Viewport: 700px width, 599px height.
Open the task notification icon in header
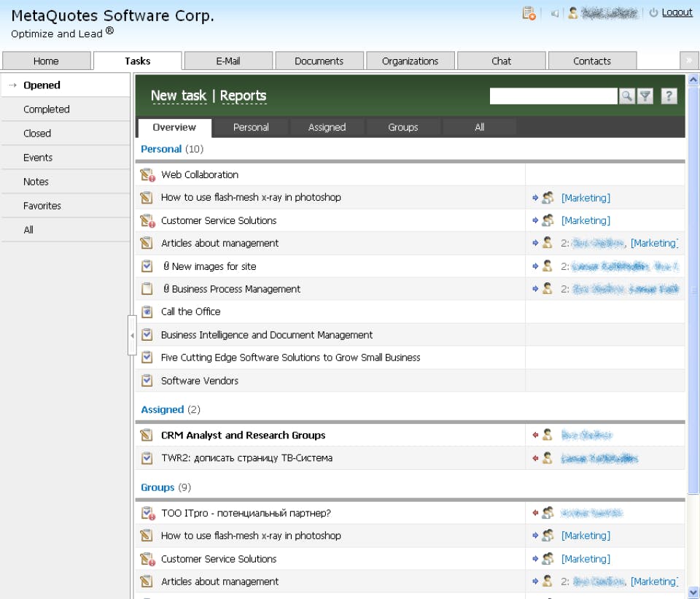529,13
